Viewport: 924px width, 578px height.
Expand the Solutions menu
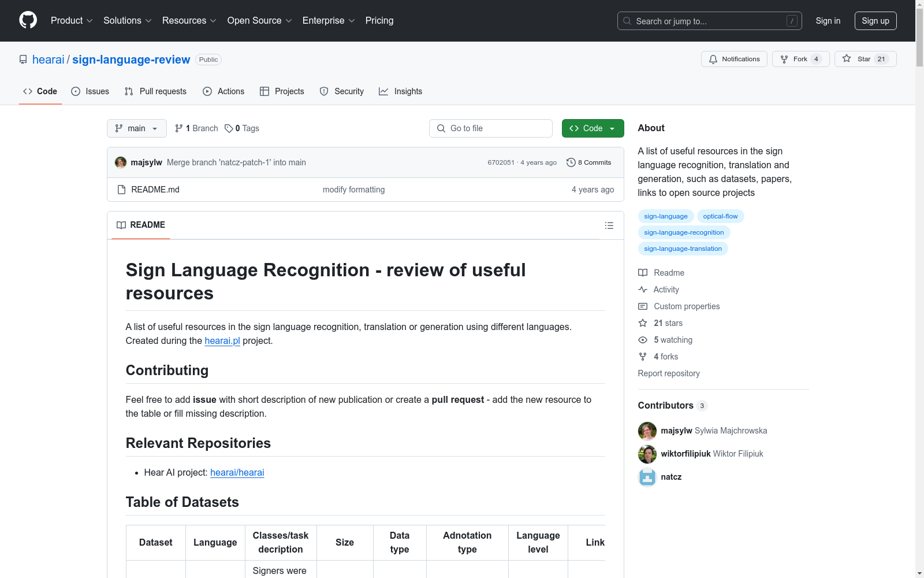coord(128,20)
